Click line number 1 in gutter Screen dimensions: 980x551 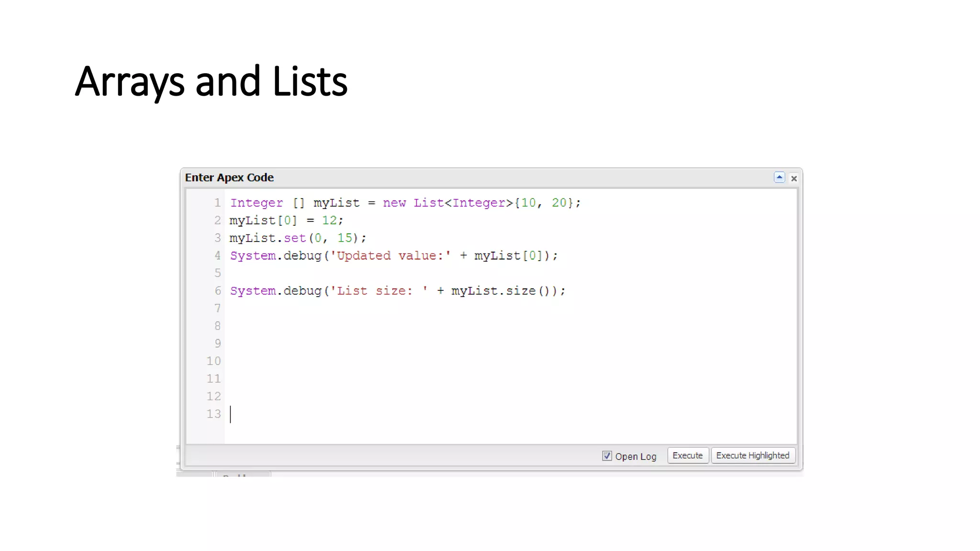point(217,203)
